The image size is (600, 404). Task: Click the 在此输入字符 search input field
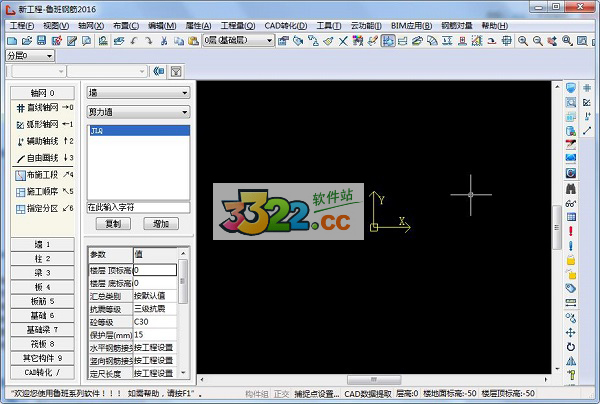pyautogui.click(x=138, y=208)
